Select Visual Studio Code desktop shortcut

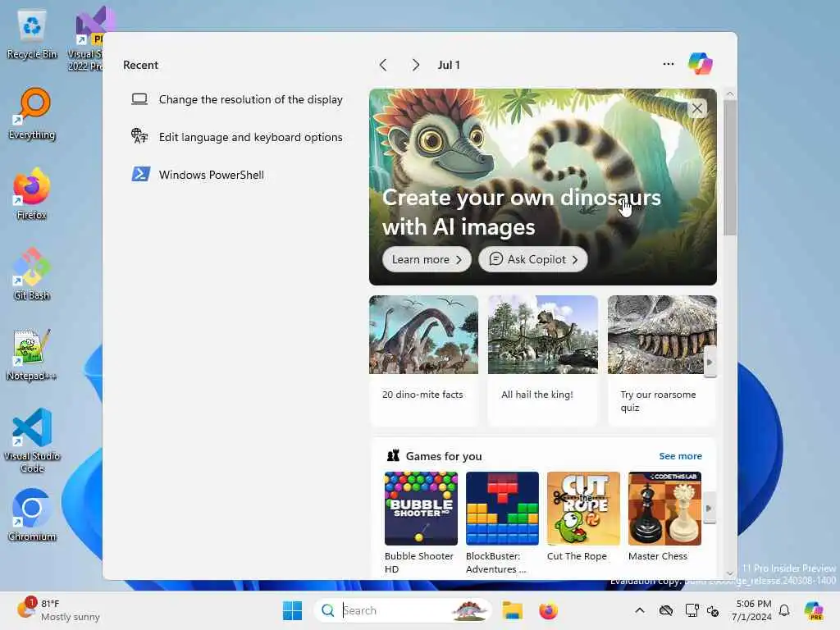pos(32,441)
